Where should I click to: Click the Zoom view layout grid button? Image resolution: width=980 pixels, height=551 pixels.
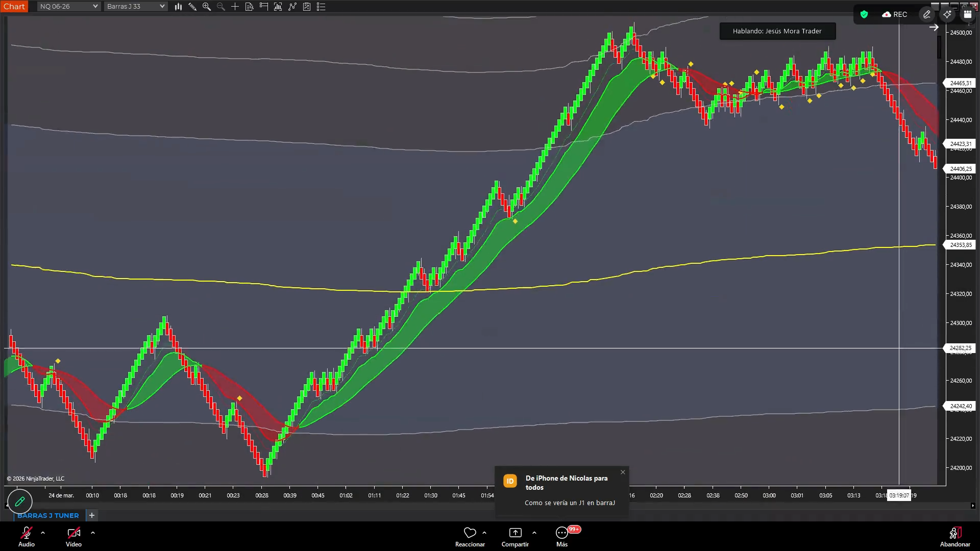pos(968,14)
